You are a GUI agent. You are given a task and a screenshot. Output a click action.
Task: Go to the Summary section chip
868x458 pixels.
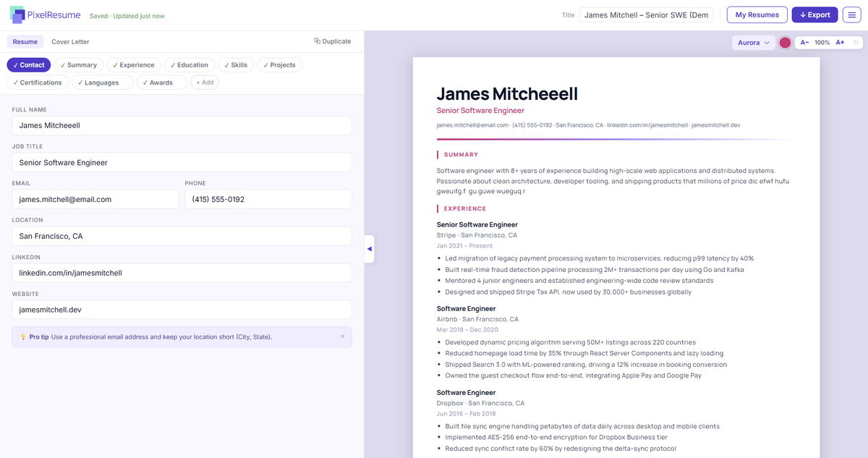pos(79,65)
